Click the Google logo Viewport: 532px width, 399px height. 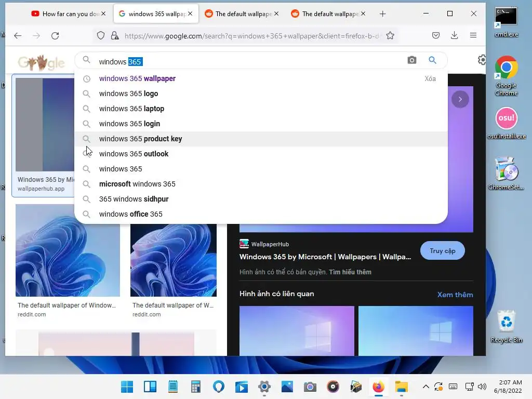pyautogui.click(x=41, y=62)
